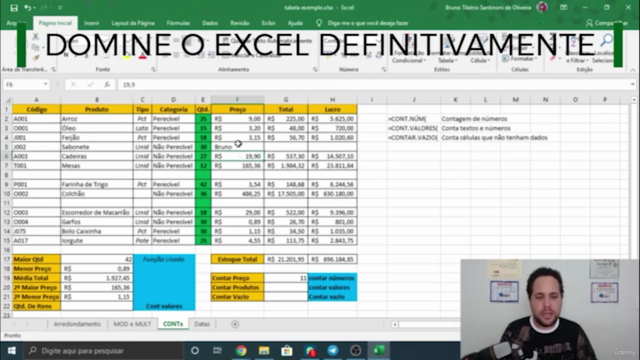Open the Dados ribbon tab
The width and height of the screenshot is (640, 360).
[x=210, y=23]
